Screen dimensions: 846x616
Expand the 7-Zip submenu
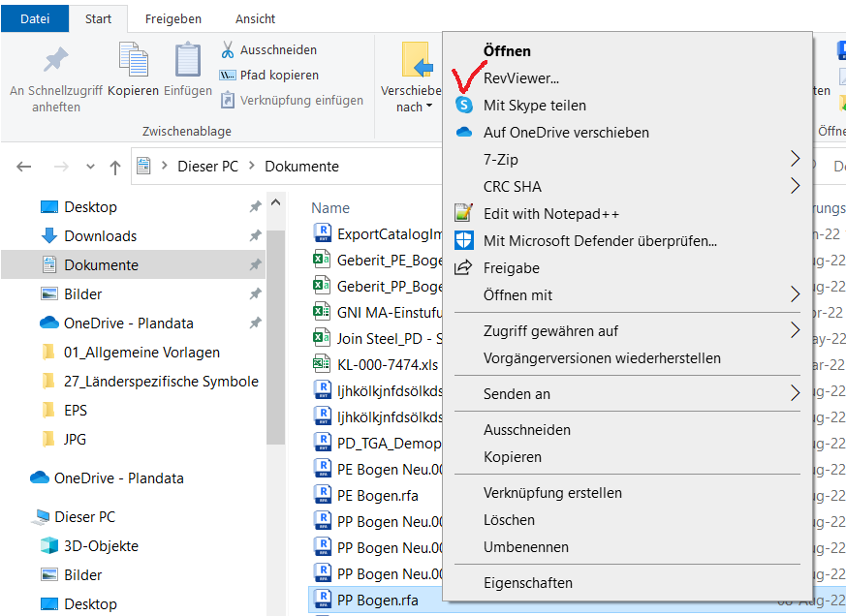pyautogui.click(x=795, y=159)
